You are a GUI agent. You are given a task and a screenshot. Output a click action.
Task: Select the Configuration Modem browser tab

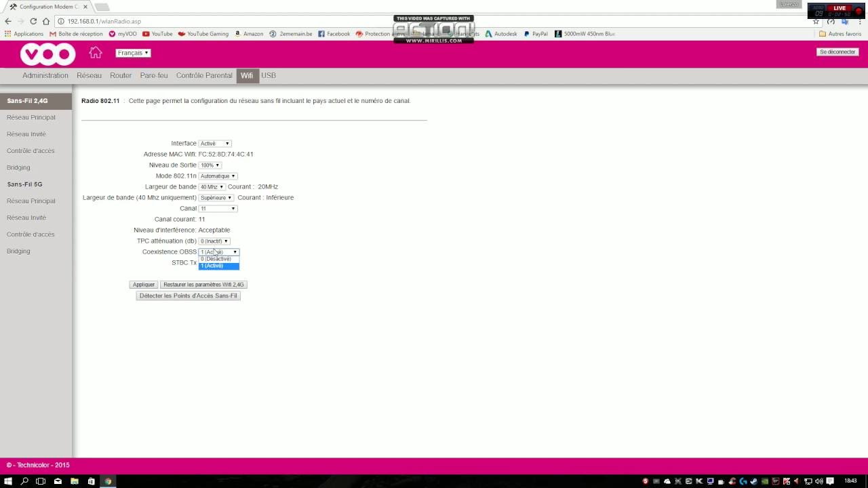49,7
